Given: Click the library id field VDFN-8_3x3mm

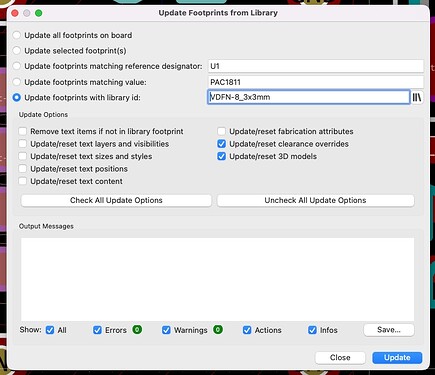Looking at the screenshot, I should coord(309,97).
